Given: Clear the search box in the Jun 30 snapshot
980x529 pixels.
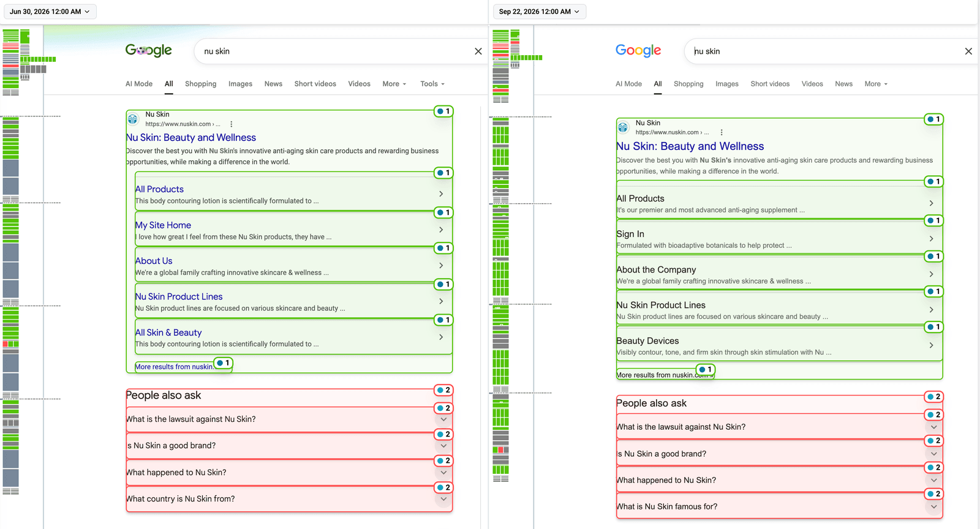Looking at the screenshot, I should [478, 51].
